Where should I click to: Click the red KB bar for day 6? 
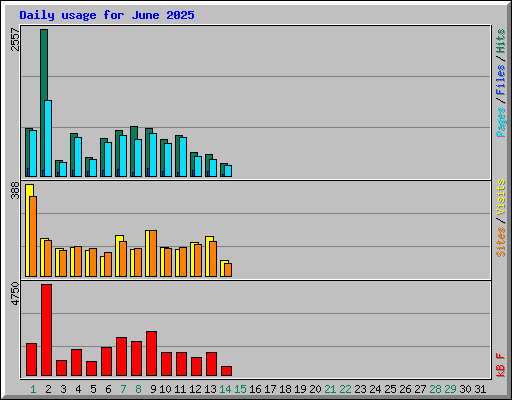(106, 362)
